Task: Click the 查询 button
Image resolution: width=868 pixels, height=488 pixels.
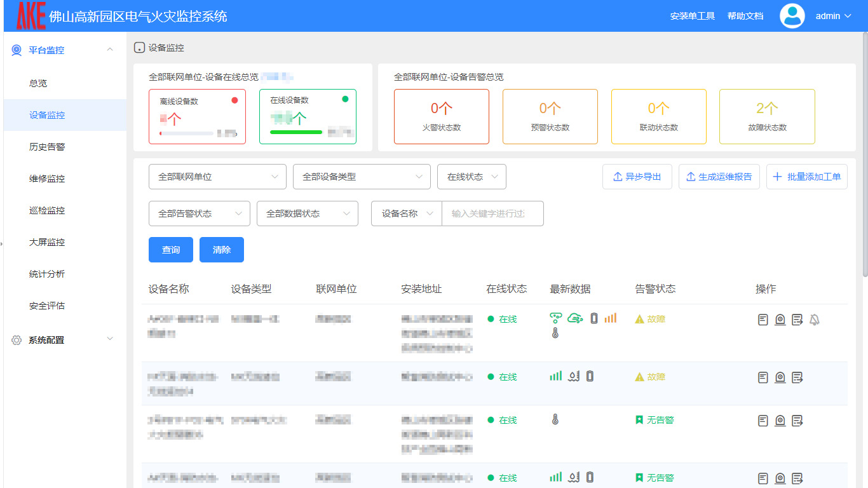Action: point(170,249)
